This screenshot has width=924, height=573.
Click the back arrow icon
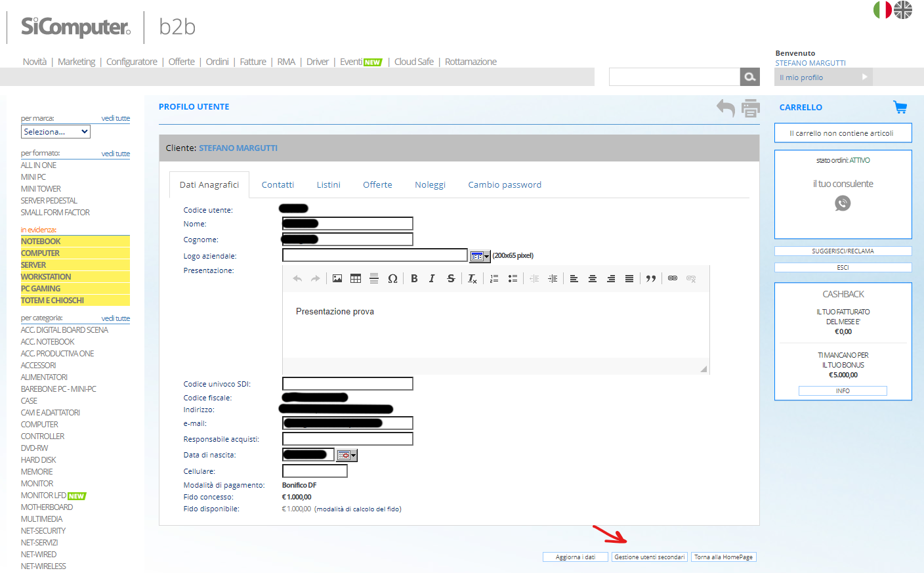(x=725, y=108)
